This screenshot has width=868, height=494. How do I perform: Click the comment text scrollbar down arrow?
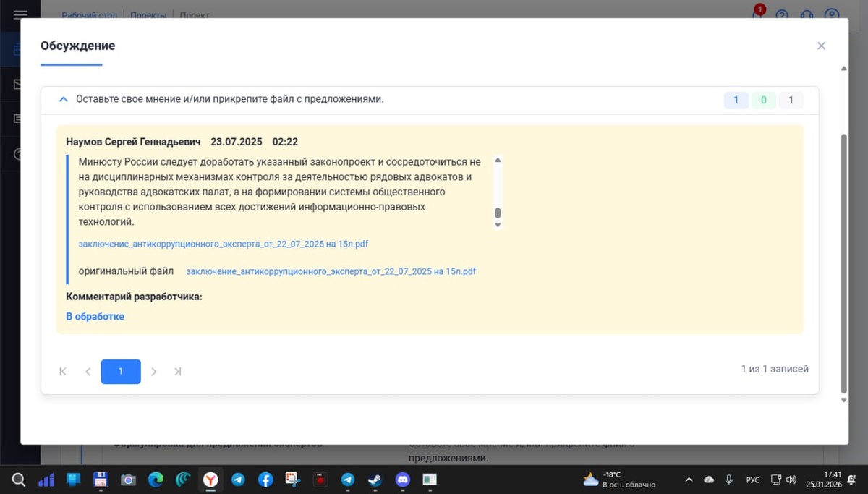point(498,225)
